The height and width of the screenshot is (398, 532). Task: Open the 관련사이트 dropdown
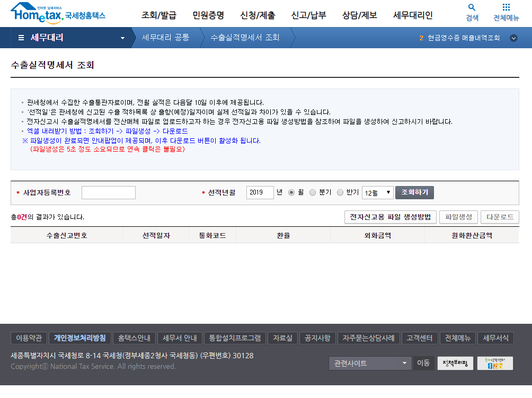point(370,363)
